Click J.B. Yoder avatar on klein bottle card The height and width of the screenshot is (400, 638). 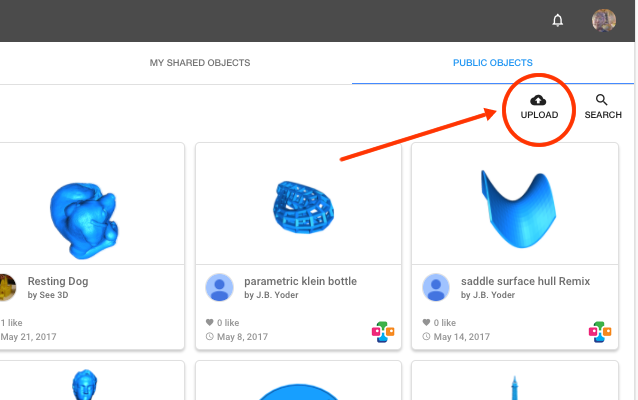(x=219, y=287)
